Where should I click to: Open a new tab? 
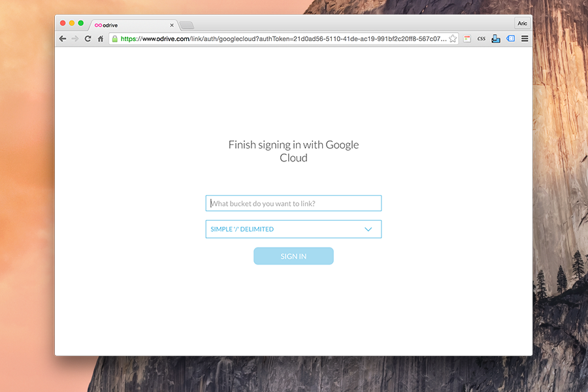(x=187, y=25)
